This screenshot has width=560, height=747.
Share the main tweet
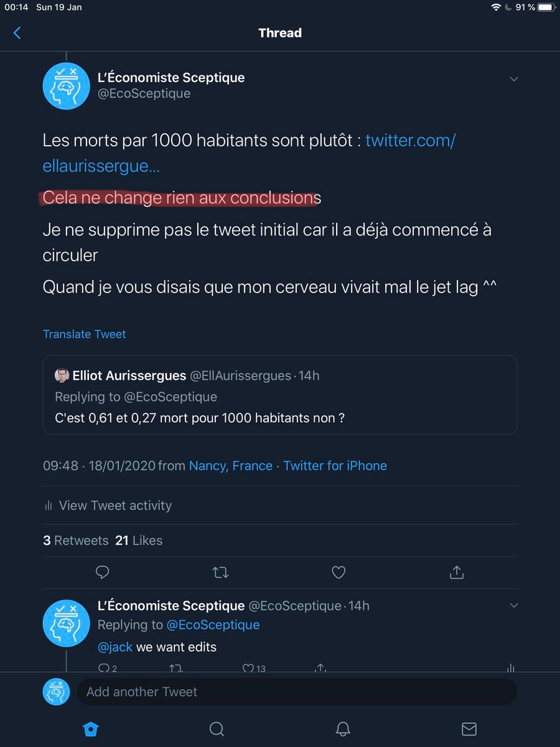(x=457, y=572)
